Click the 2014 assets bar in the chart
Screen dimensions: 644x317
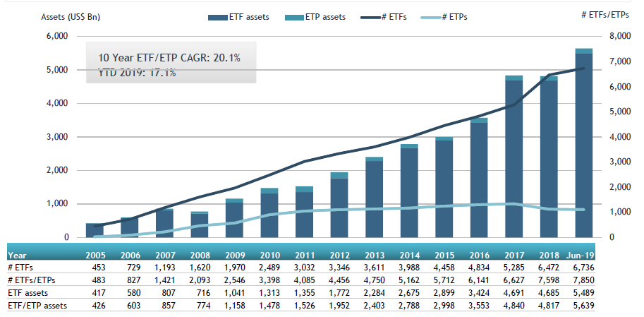[x=409, y=191]
